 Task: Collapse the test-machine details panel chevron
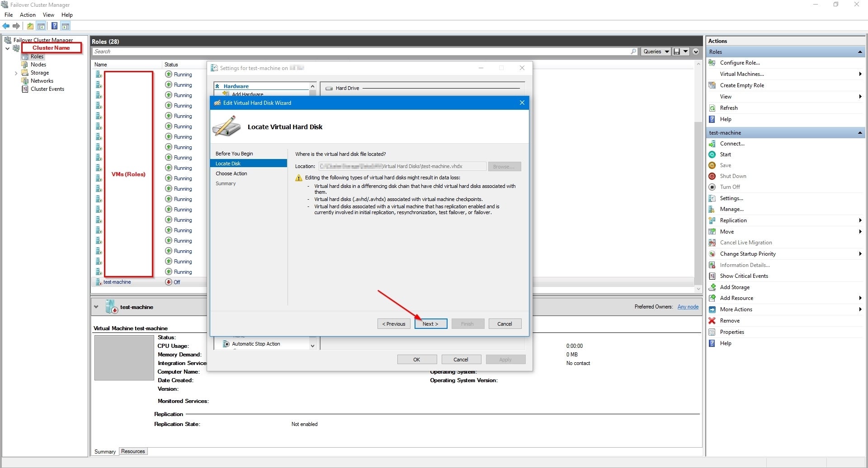coord(96,307)
